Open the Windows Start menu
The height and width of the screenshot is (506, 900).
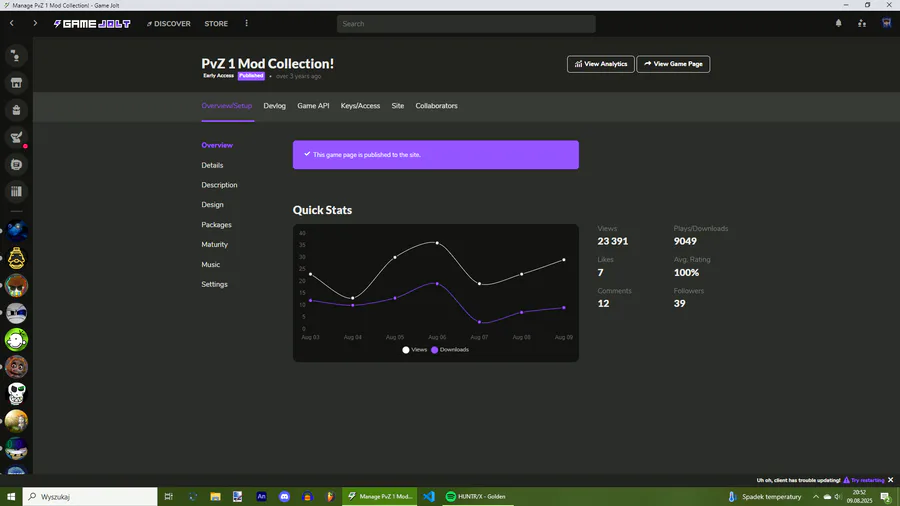(11, 496)
